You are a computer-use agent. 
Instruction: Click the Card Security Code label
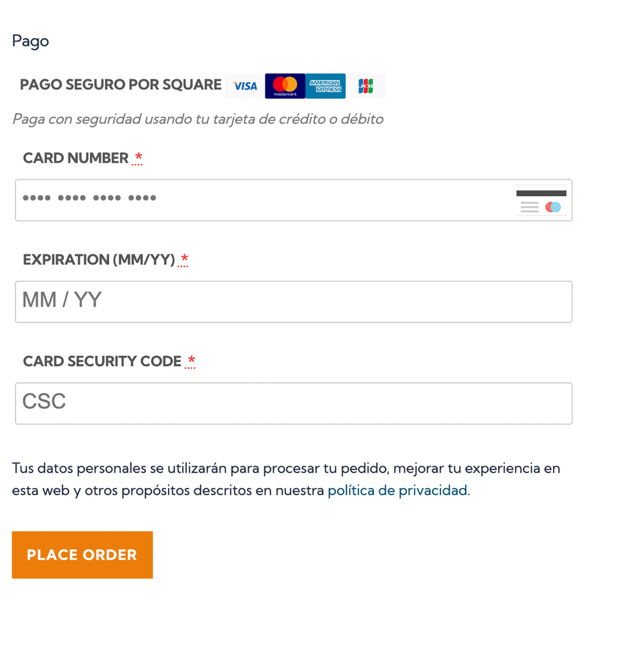[102, 362]
